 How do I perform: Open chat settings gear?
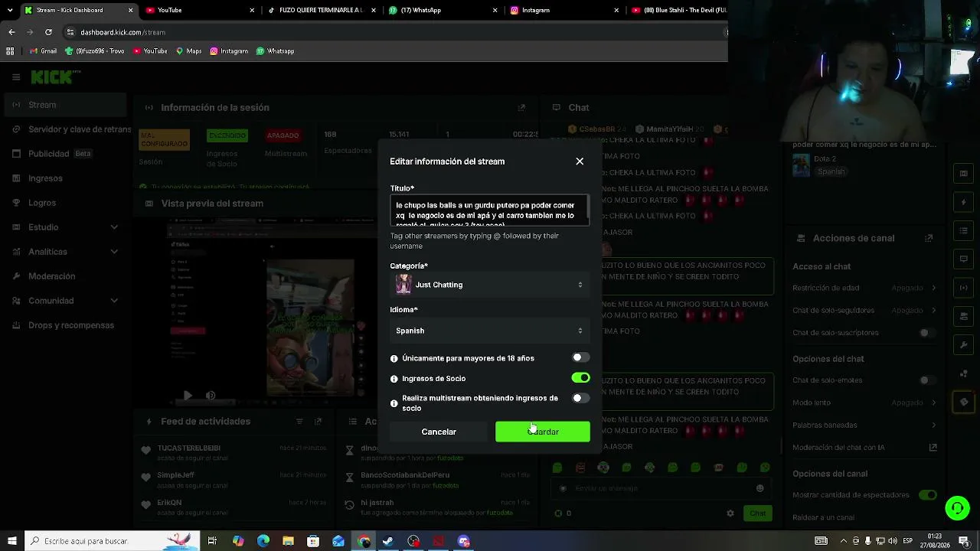pyautogui.click(x=730, y=514)
